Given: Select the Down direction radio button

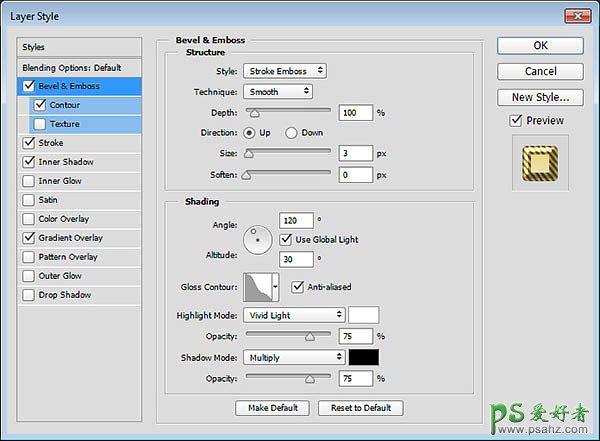Looking at the screenshot, I should point(291,132).
